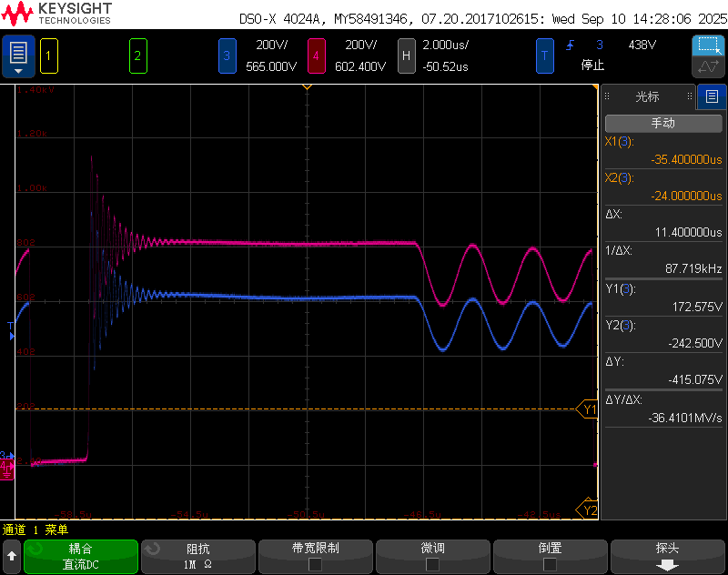Image resolution: width=728 pixels, height=575 pixels.
Task: Toggle the 带宽限制 bandwidth limit checkbox
Action: [315, 564]
